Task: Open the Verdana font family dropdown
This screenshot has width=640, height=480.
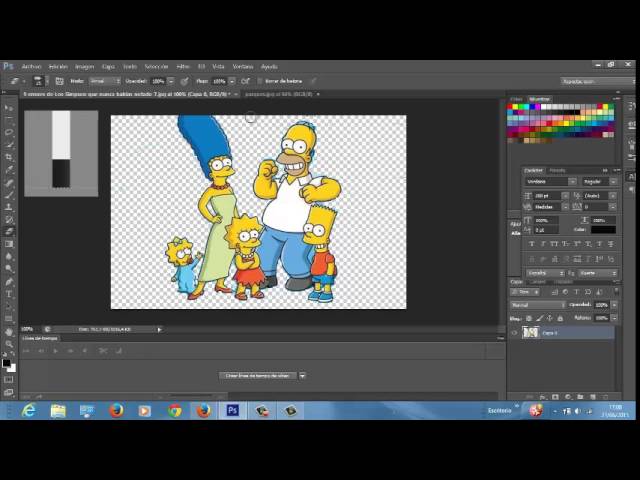Action: click(572, 182)
